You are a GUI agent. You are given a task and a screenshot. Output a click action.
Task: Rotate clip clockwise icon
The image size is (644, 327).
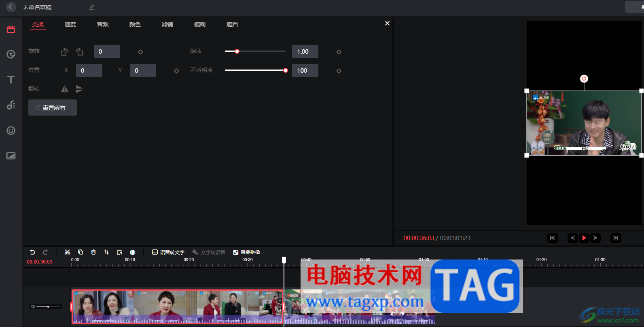(80, 52)
